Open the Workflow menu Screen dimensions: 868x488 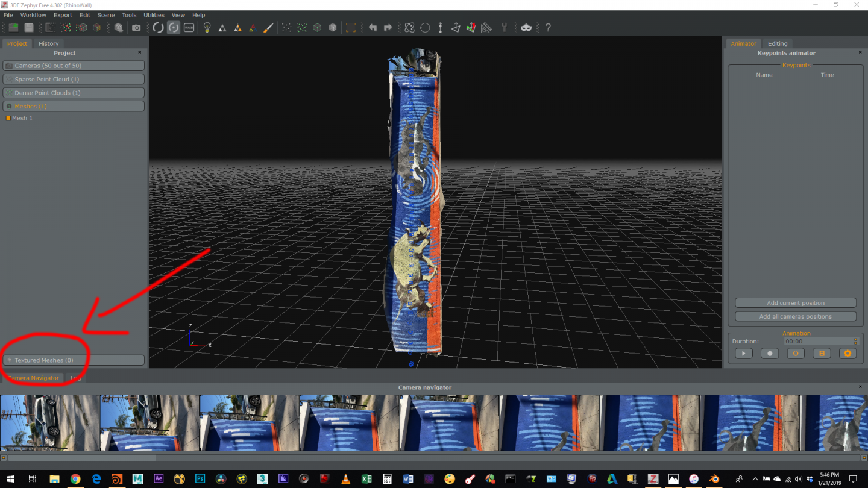[x=33, y=15]
